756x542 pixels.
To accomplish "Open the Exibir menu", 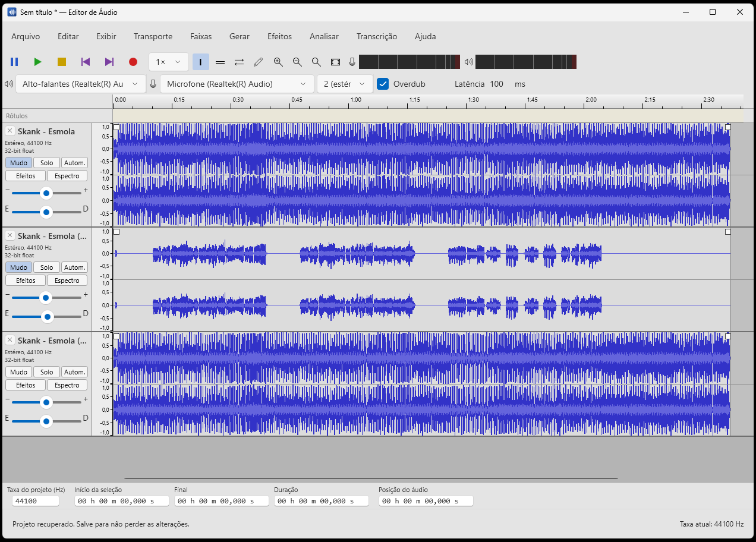I will 106,36.
